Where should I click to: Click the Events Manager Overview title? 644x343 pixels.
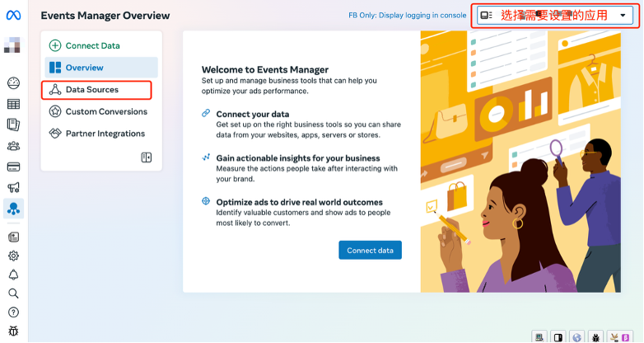pos(105,16)
